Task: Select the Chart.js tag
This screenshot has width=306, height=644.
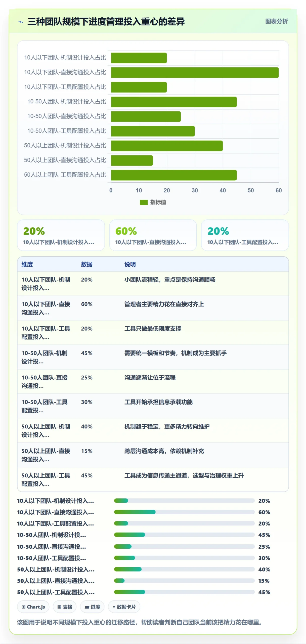Action: tap(33, 607)
